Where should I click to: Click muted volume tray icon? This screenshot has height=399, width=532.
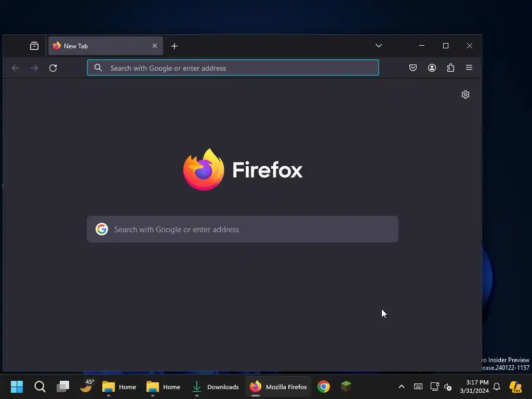click(448, 387)
